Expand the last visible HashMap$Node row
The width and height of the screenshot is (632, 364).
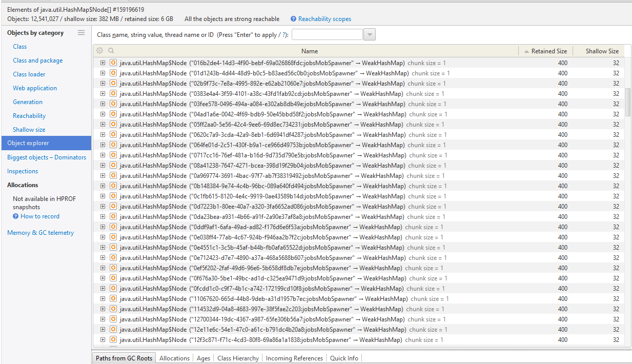pos(103,339)
